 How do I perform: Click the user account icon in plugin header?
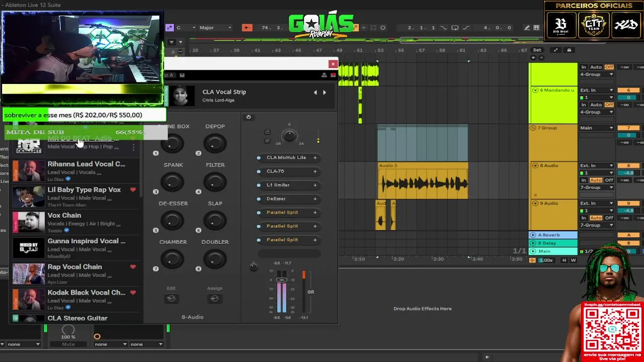point(324,75)
